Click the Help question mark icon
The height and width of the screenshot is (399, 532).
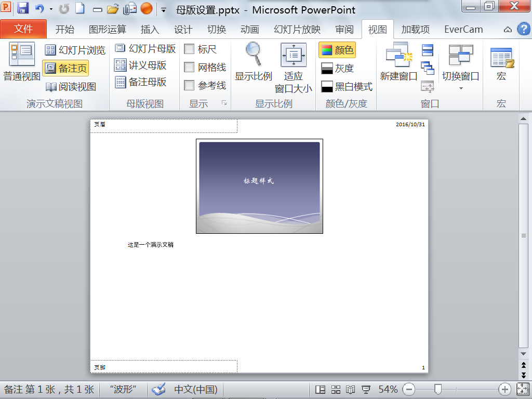point(524,29)
